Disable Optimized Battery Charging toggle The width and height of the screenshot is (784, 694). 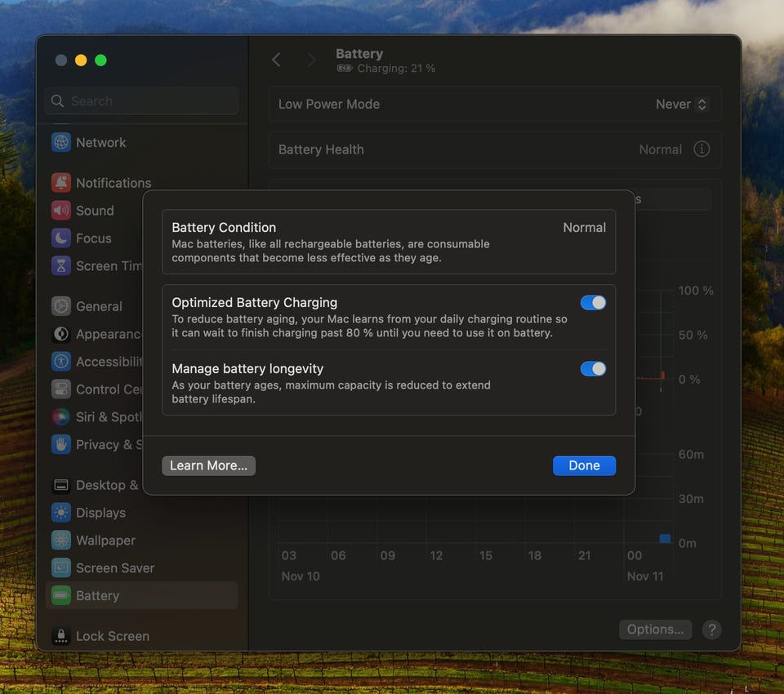tap(593, 302)
